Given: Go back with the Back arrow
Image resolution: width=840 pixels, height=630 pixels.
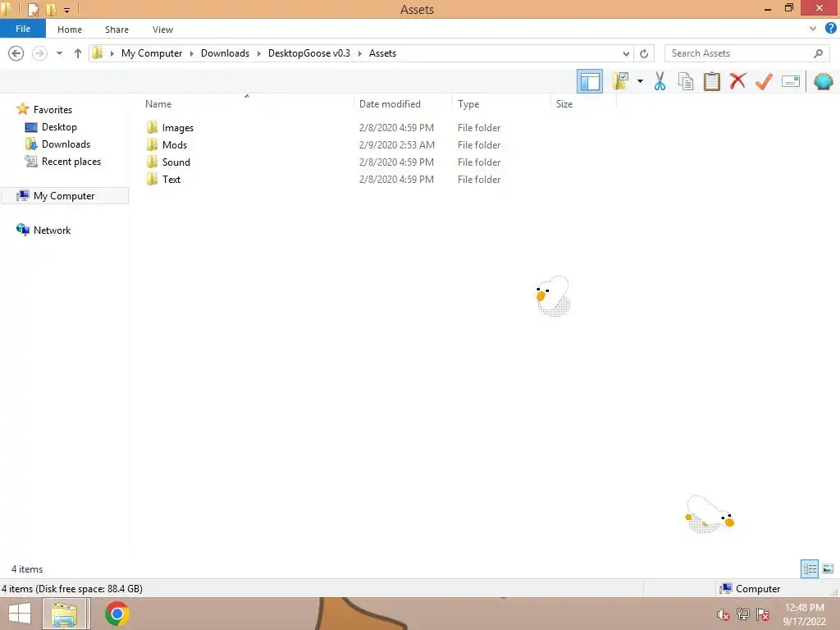Looking at the screenshot, I should [16, 53].
